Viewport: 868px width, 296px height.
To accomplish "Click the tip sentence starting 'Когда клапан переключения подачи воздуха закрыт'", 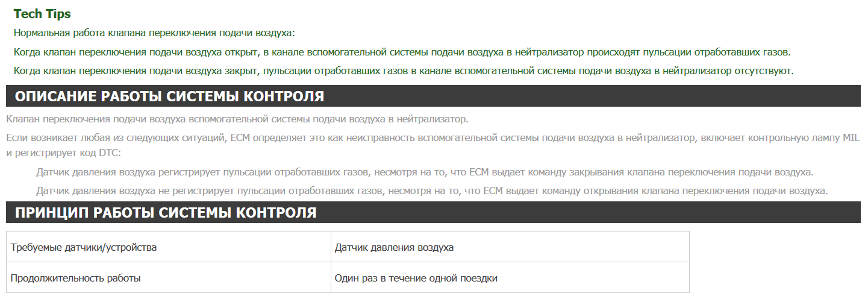I will click(x=404, y=71).
